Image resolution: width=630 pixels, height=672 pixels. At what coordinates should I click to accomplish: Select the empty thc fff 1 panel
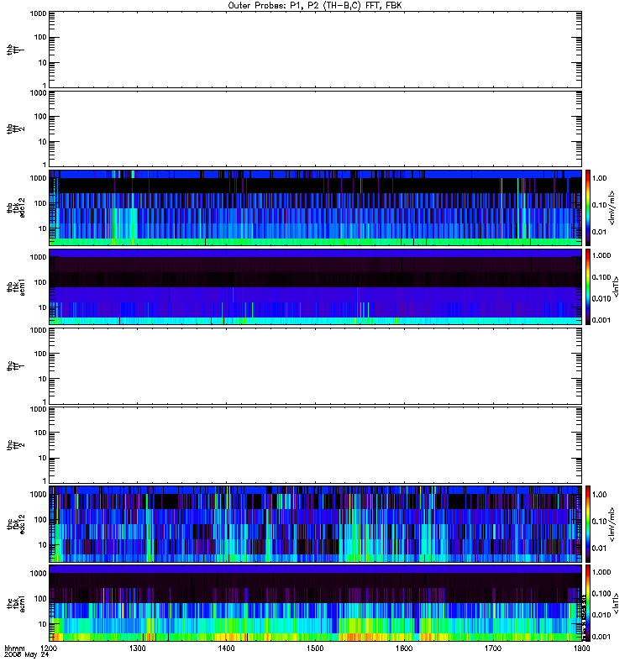point(315,366)
